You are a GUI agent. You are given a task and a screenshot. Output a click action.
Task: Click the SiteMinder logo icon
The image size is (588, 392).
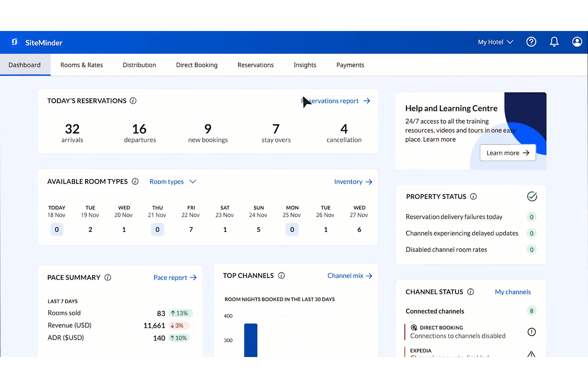15,42
